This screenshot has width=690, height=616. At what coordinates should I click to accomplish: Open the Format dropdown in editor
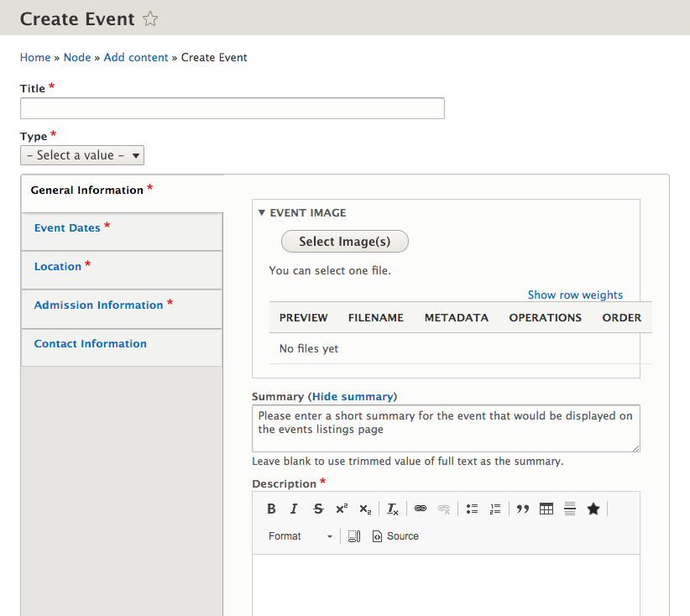[300, 536]
